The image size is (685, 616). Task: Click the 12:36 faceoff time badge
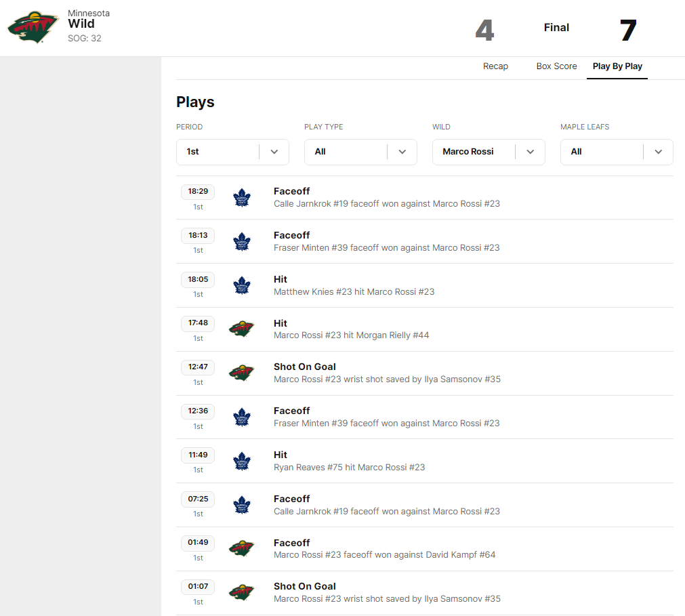point(198,411)
